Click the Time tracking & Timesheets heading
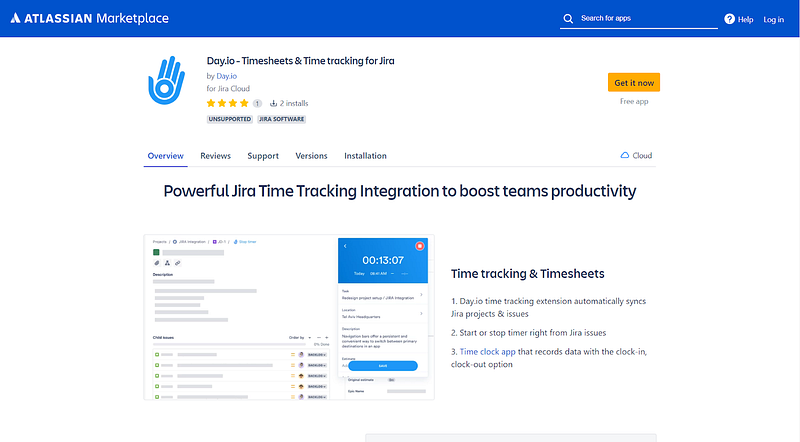 pos(527,274)
